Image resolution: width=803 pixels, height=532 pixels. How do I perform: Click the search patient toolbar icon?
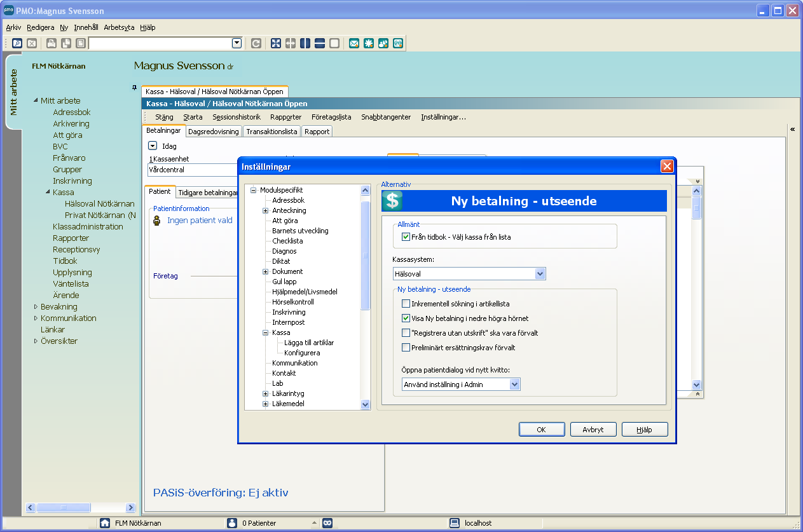17,43
